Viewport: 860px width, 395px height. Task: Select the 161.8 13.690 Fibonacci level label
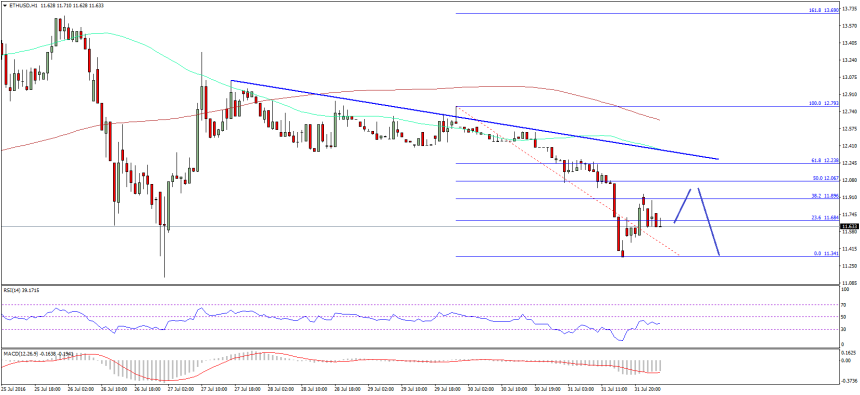pyautogui.click(x=823, y=10)
